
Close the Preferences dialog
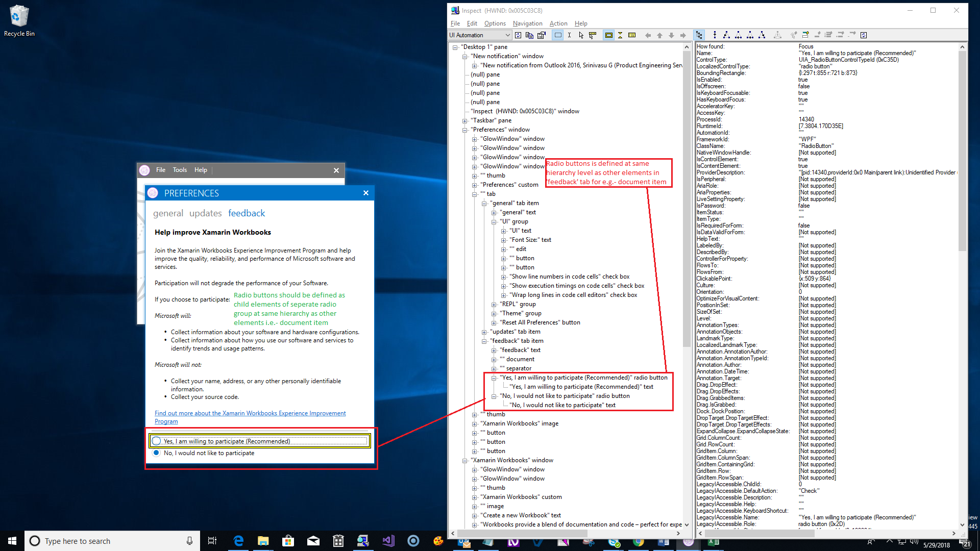(366, 193)
